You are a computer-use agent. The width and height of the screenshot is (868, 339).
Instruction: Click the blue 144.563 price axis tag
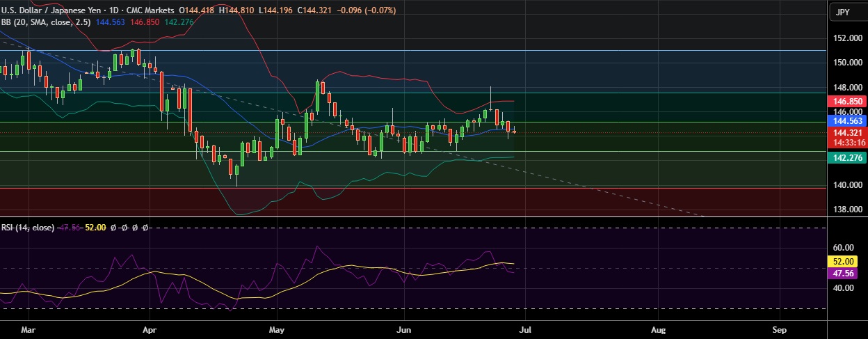847,120
